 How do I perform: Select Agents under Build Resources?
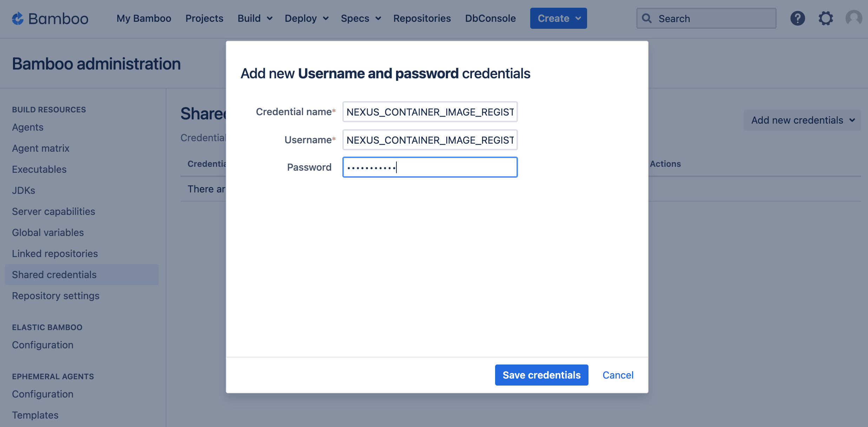28,127
